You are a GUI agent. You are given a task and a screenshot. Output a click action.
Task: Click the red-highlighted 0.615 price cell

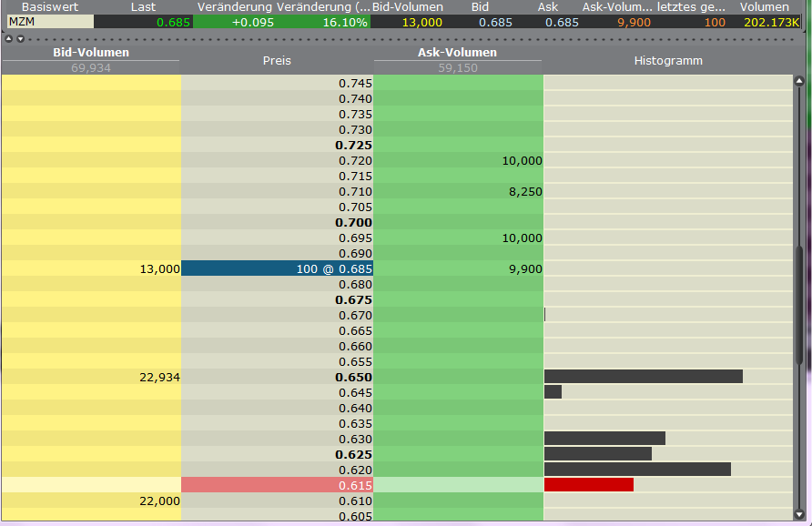[x=277, y=485]
